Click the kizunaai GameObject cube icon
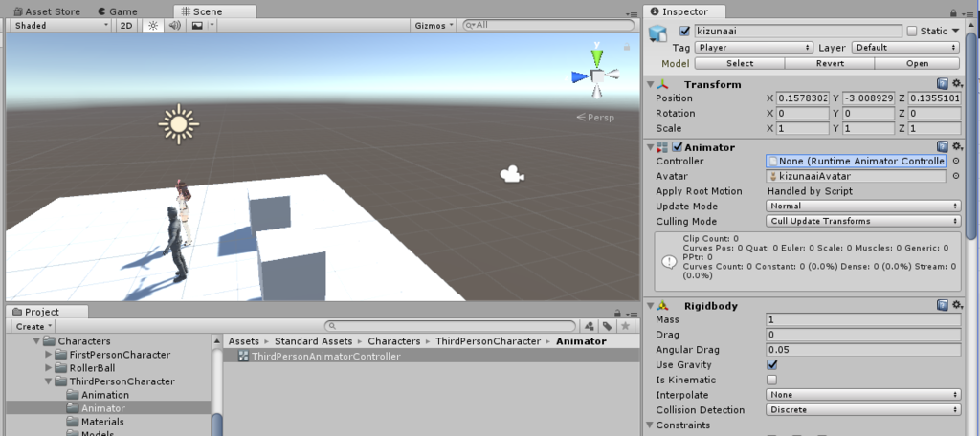The width and height of the screenshot is (980, 436). click(x=658, y=33)
